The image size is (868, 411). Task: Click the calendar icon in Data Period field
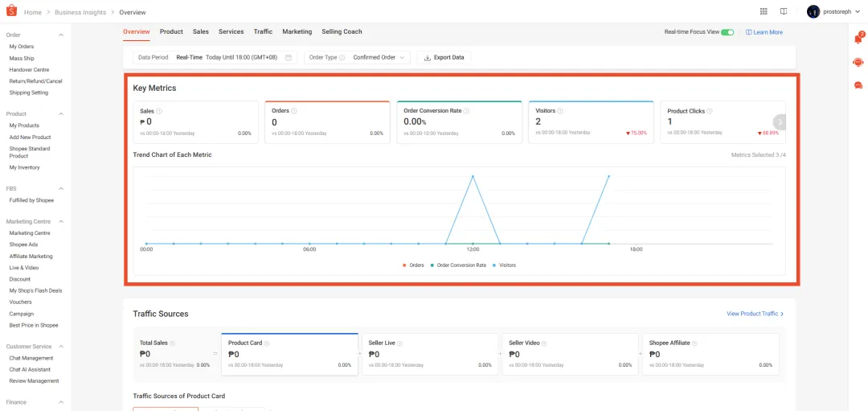[x=289, y=58]
